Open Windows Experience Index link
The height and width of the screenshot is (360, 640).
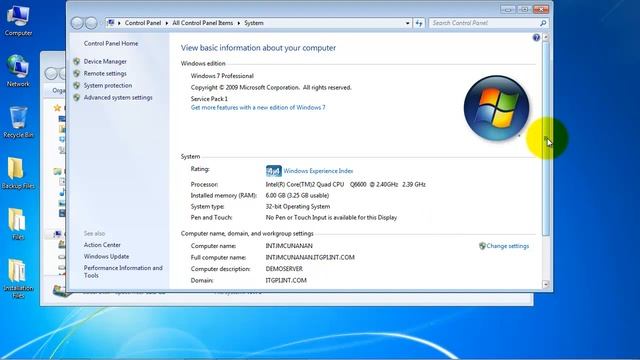tap(318, 171)
